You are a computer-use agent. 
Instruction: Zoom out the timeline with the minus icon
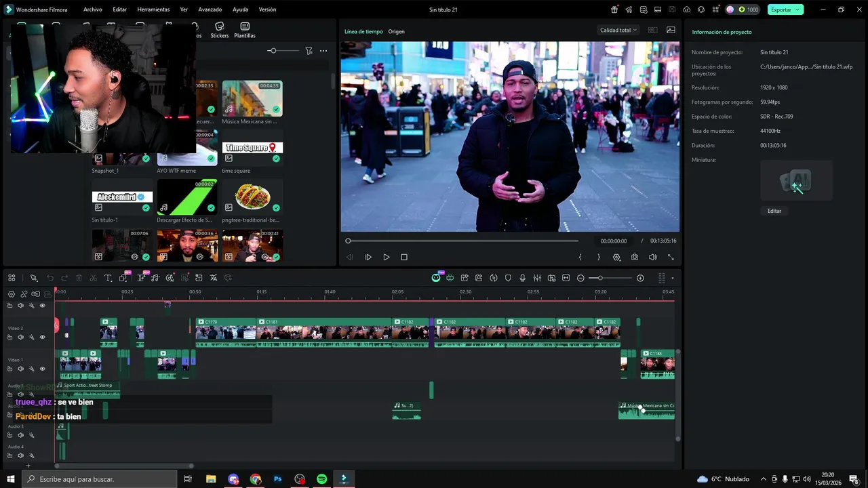coord(580,278)
